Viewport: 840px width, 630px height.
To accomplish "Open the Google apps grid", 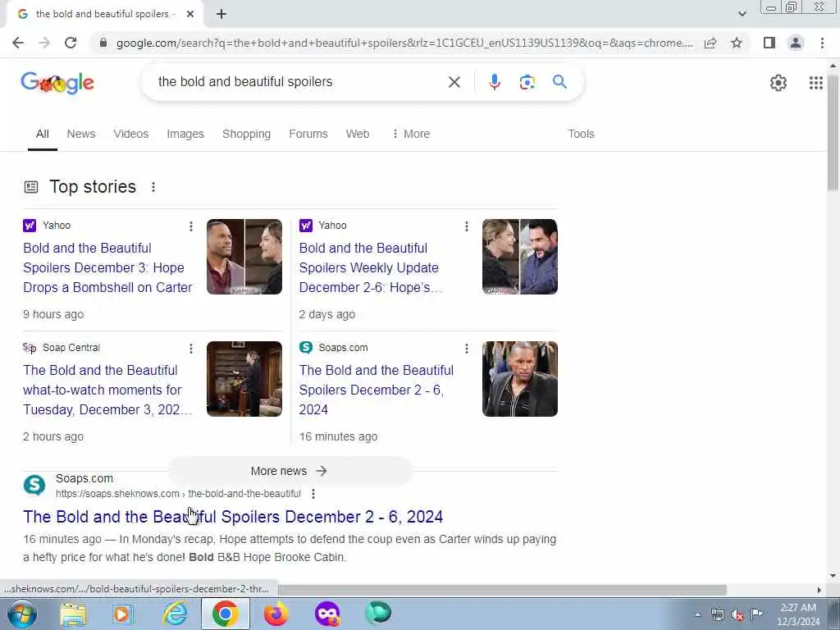I will click(x=816, y=83).
